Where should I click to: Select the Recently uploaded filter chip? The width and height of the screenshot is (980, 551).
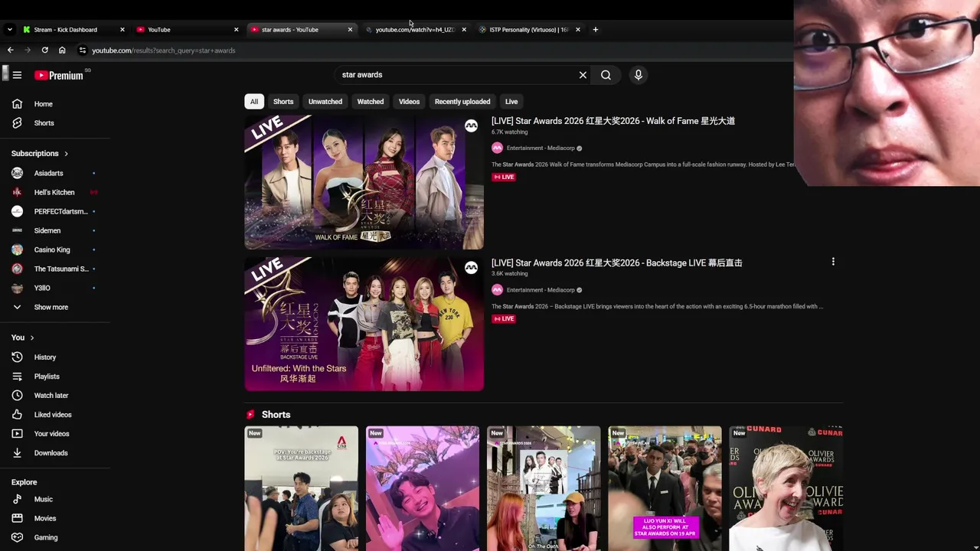[x=462, y=102]
